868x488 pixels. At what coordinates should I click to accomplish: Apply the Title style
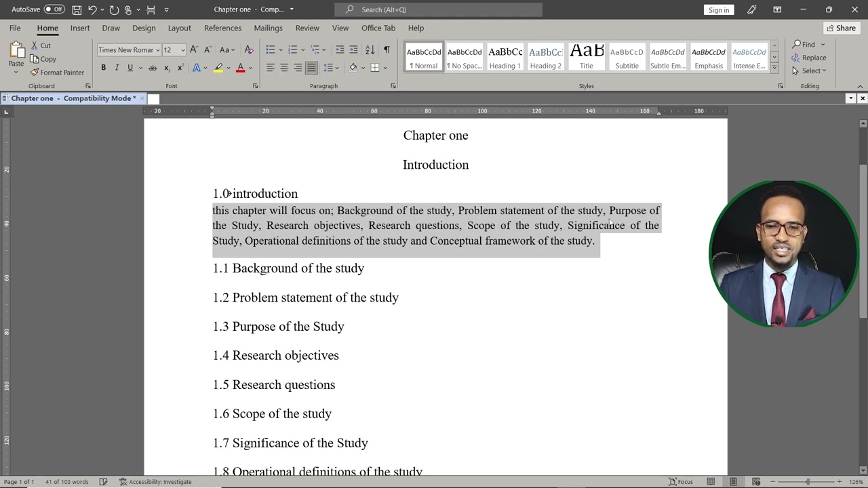[587, 56]
